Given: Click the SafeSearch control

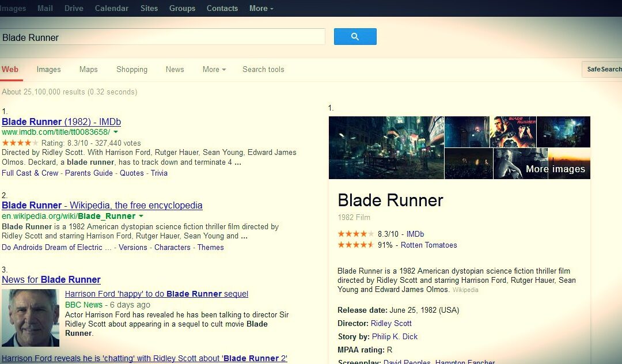Looking at the screenshot, I should [x=602, y=69].
